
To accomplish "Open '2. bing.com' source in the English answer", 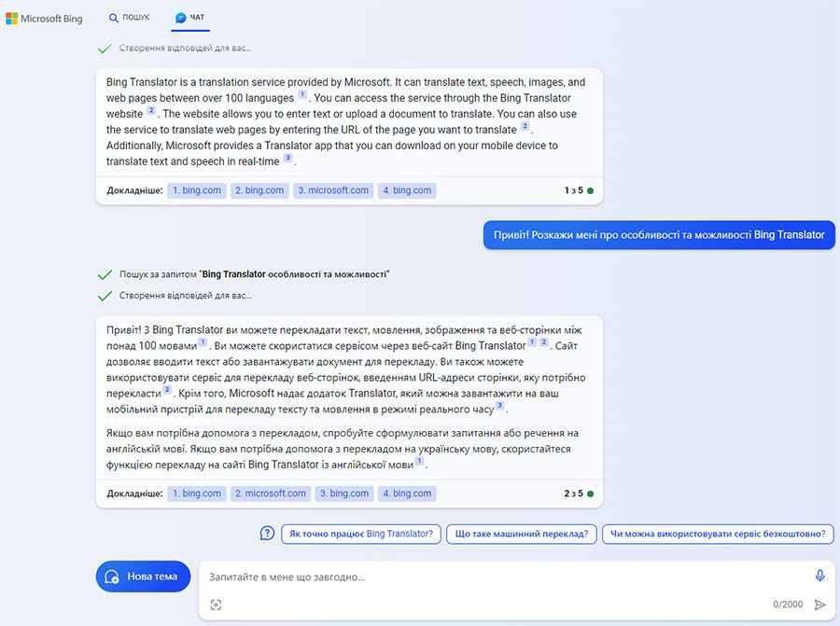I will point(259,190).
